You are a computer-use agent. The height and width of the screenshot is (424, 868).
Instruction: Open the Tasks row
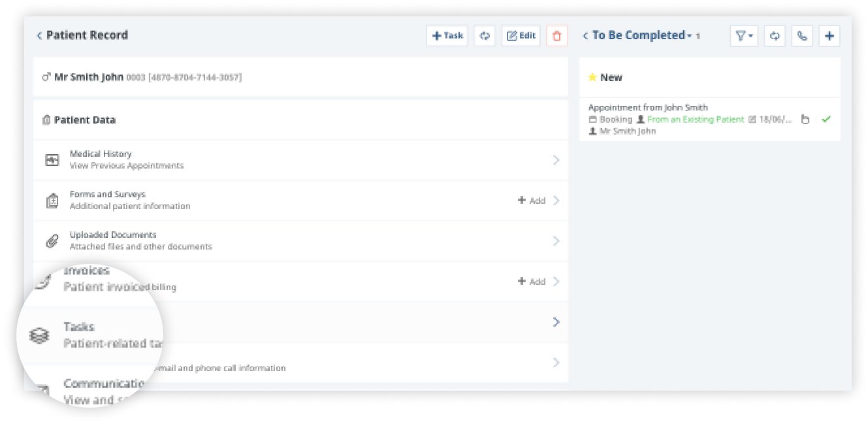(300, 322)
